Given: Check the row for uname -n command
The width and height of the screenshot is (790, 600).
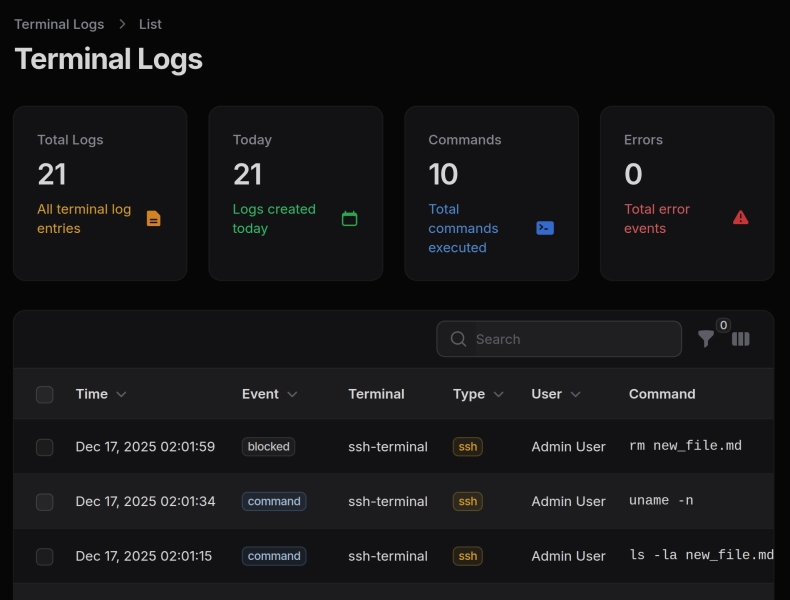Looking at the screenshot, I should click(45, 502).
